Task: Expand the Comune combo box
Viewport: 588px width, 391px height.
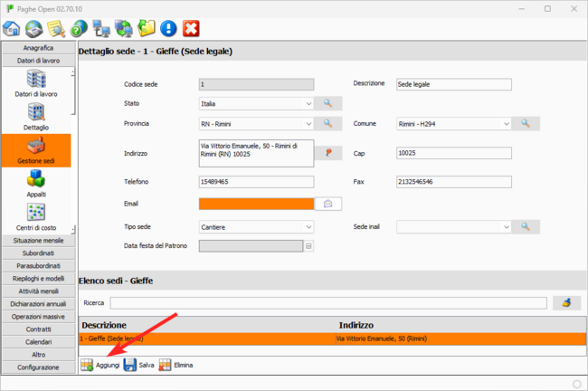Action: [x=506, y=123]
